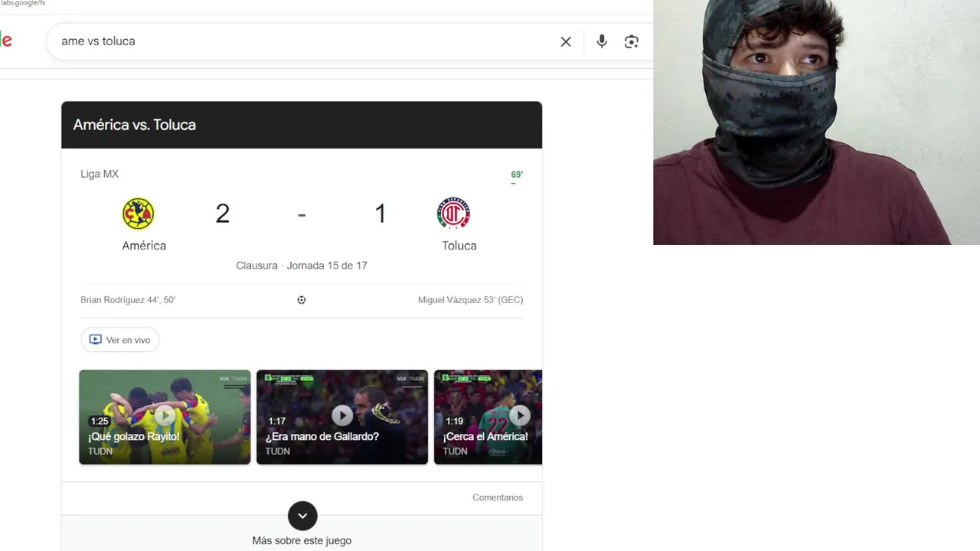Click the 'América vs. Toluca' header title
This screenshot has height=551, width=980.
(x=135, y=125)
